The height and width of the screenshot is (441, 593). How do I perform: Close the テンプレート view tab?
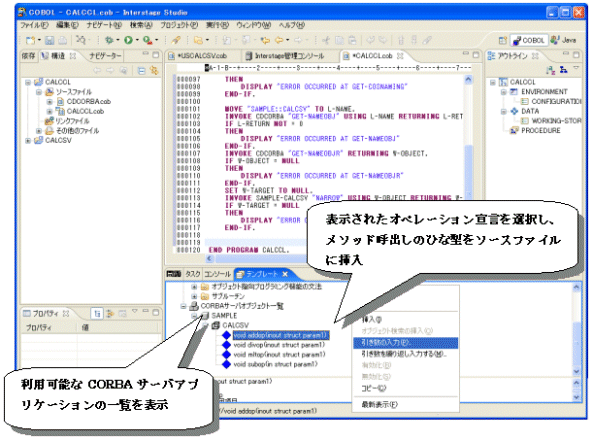coord(285,274)
